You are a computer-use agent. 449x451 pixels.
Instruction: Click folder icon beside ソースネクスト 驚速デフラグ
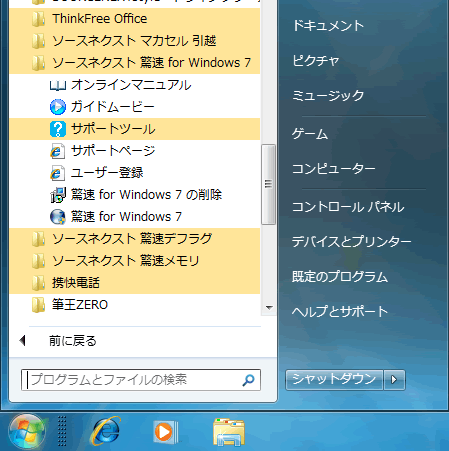(x=39, y=239)
